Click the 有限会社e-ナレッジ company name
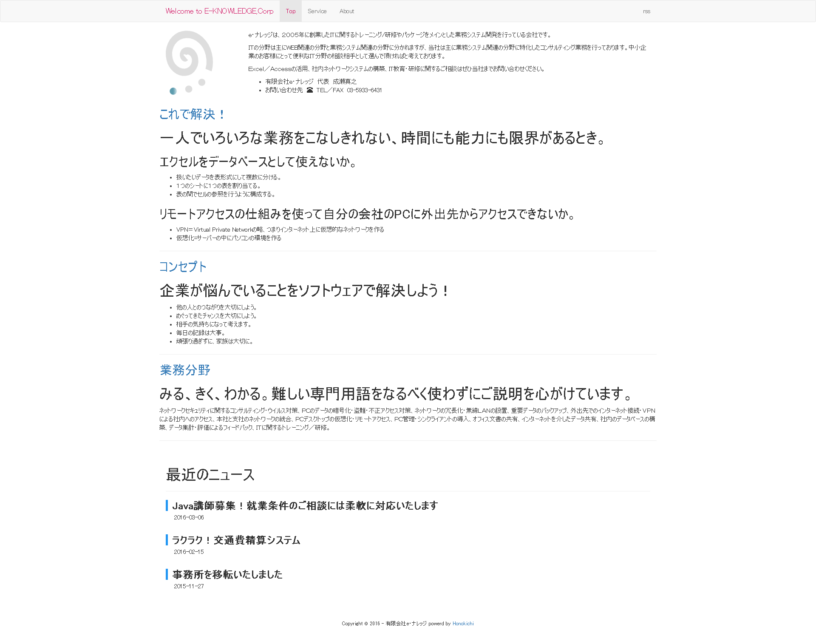The width and height of the screenshot is (816, 644). click(285, 81)
